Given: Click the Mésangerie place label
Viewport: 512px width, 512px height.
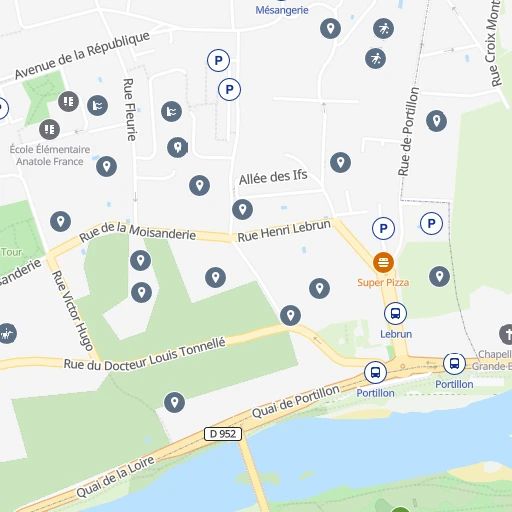Looking at the screenshot, I should [x=282, y=10].
